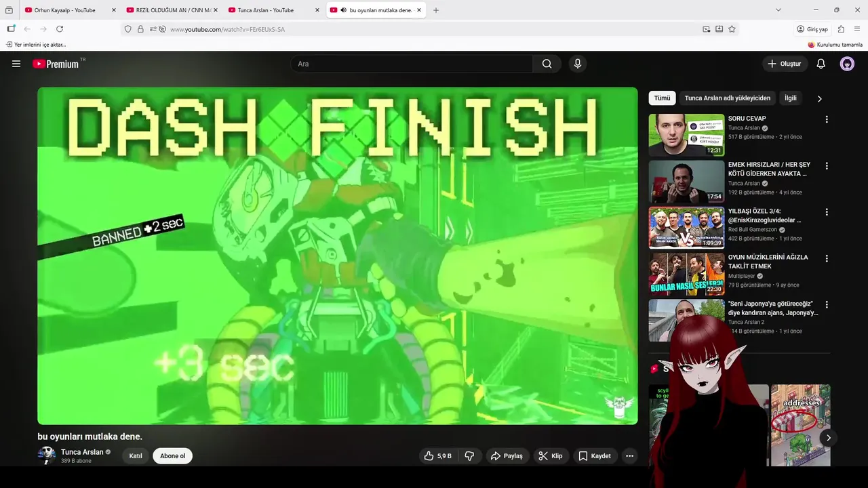The height and width of the screenshot is (488, 868).
Task: Click the Abone ol subscribe button
Action: (x=172, y=456)
